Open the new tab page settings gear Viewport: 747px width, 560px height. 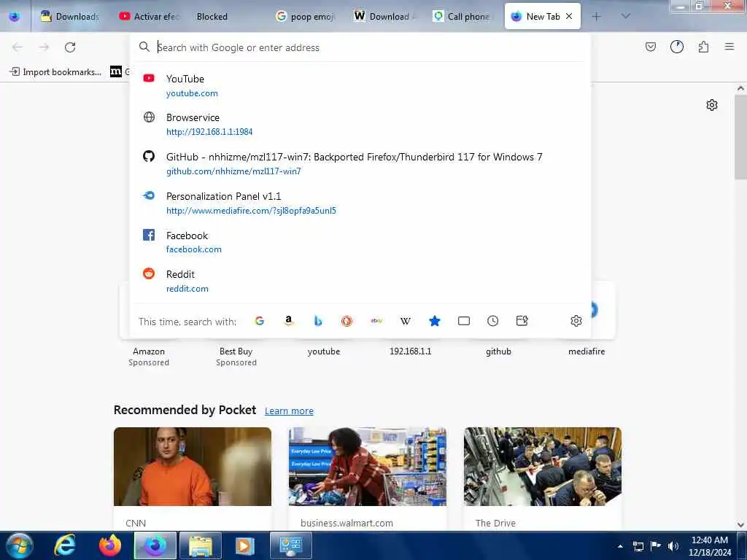pos(711,105)
